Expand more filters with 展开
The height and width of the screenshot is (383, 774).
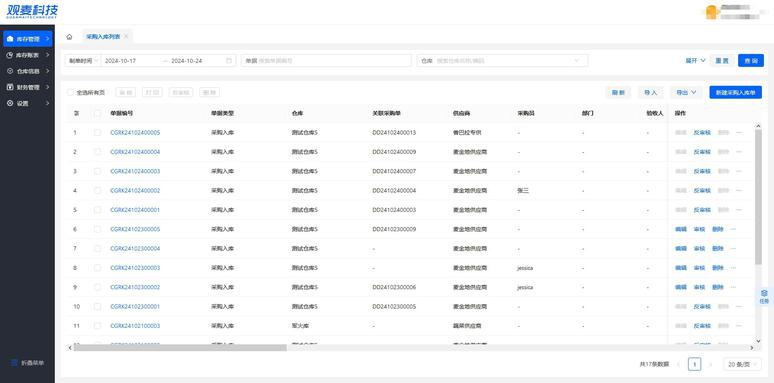[x=696, y=61]
